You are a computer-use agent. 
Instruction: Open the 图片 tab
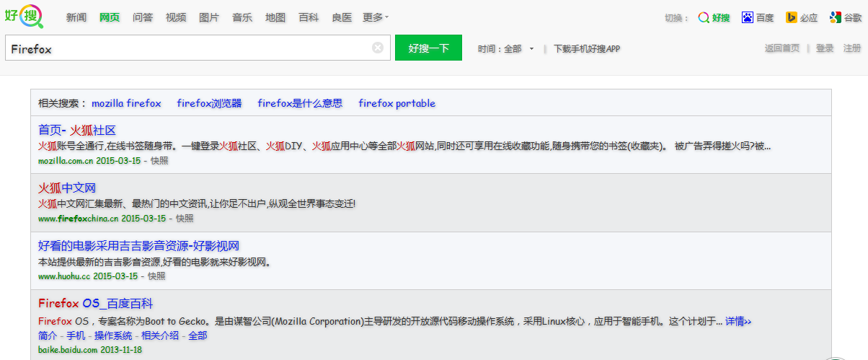click(x=209, y=17)
